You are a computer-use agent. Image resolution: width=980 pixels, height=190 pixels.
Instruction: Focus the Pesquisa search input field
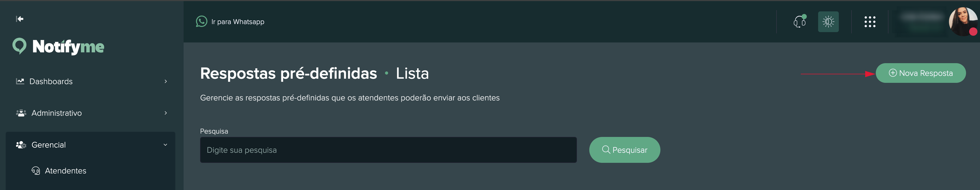tap(388, 150)
